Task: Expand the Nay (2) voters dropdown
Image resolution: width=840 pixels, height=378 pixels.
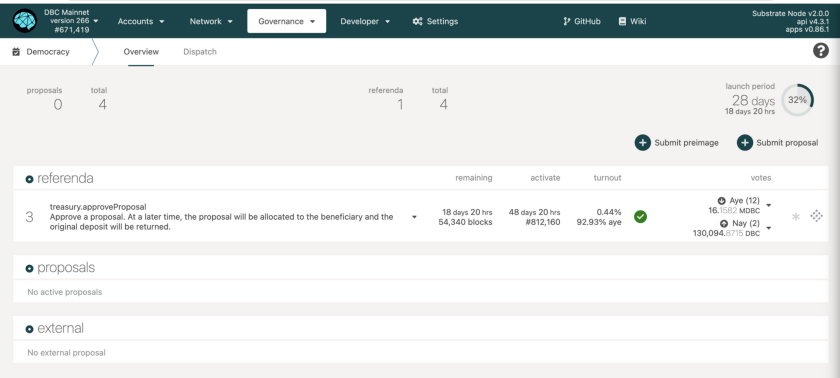Action: (x=769, y=228)
